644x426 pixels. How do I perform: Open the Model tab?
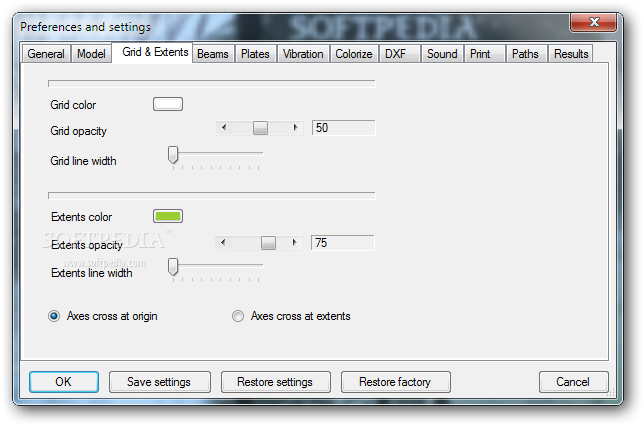tap(91, 54)
